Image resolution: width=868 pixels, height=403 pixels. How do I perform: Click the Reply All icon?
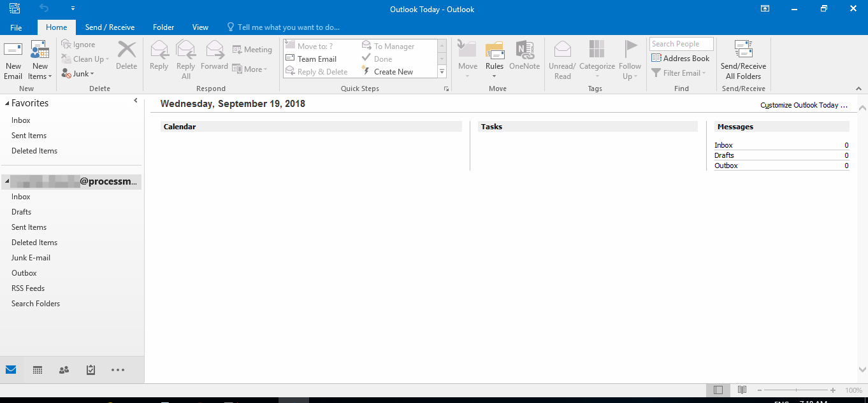click(x=185, y=60)
